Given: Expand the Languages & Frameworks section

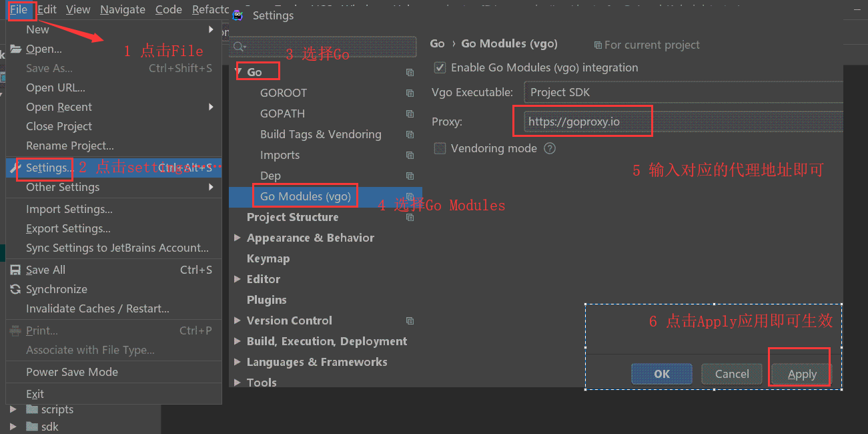Looking at the screenshot, I should pos(238,362).
